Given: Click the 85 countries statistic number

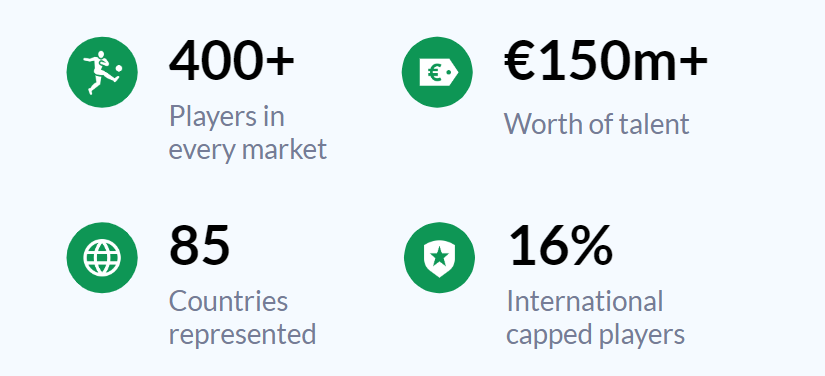Looking at the screenshot, I should click(x=199, y=246).
